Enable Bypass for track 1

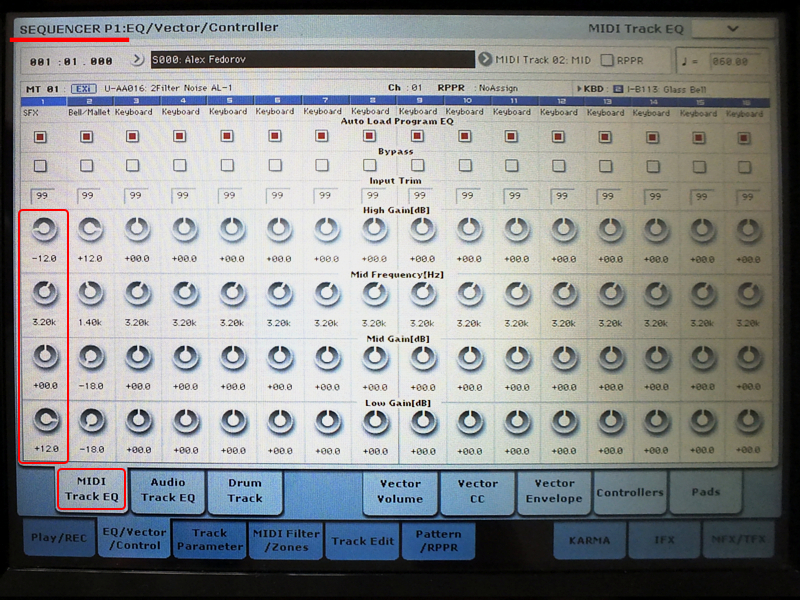click(40, 166)
